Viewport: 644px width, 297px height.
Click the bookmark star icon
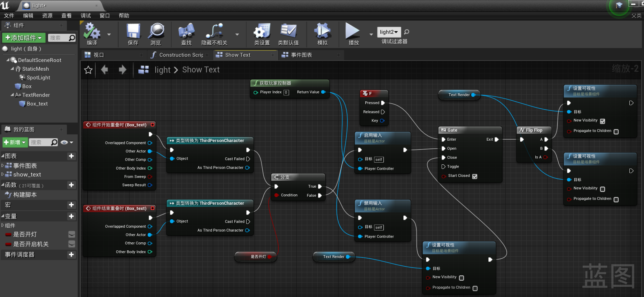tap(88, 70)
